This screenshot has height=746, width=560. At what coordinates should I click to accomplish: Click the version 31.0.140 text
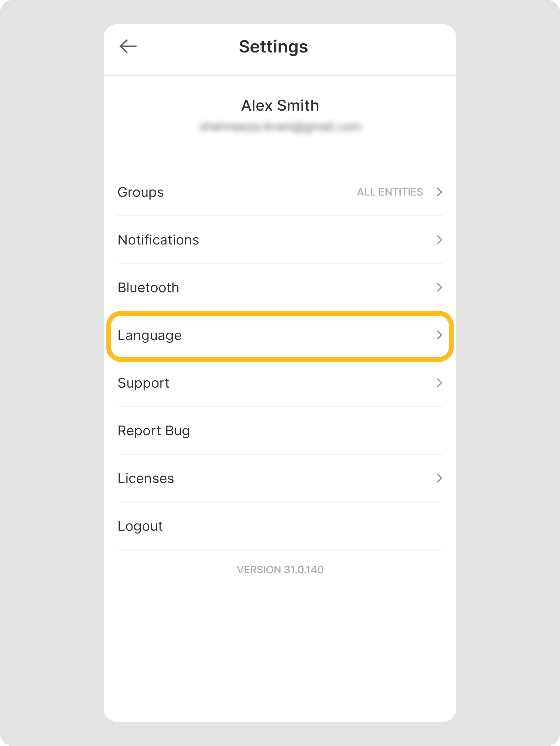280,570
